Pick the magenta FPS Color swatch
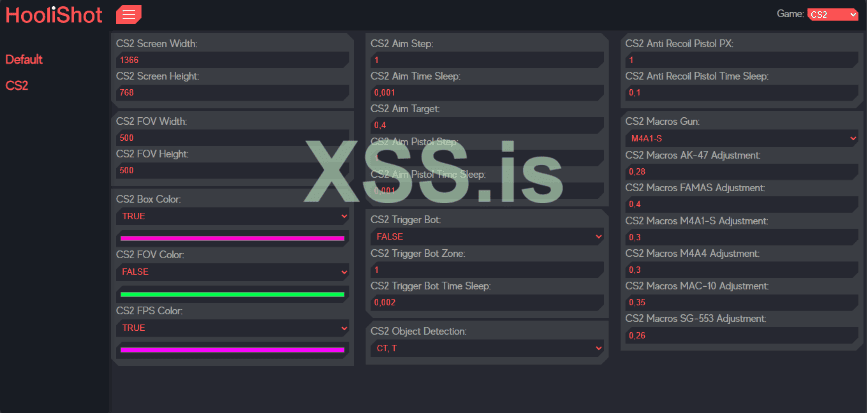The image size is (867, 413). pos(232,350)
